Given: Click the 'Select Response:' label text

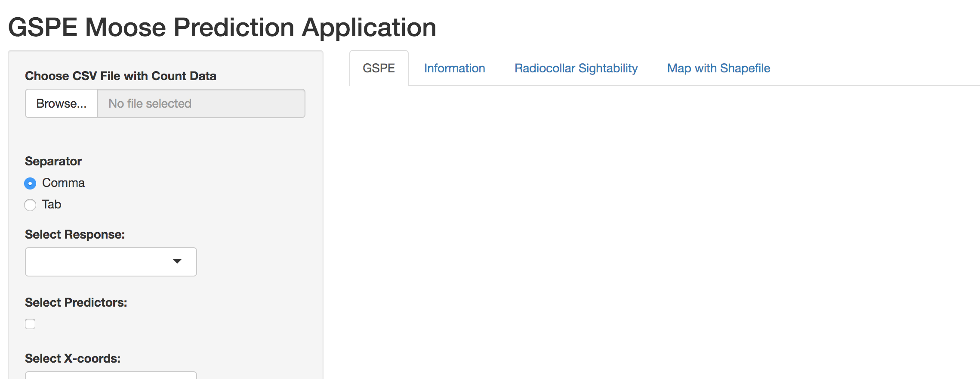Looking at the screenshot, I should (x=75, y=234).
